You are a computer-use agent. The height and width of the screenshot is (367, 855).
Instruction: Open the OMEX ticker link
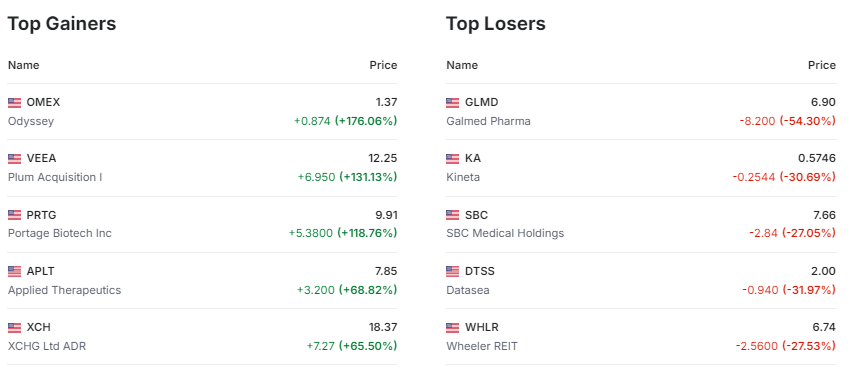point(43,103)
